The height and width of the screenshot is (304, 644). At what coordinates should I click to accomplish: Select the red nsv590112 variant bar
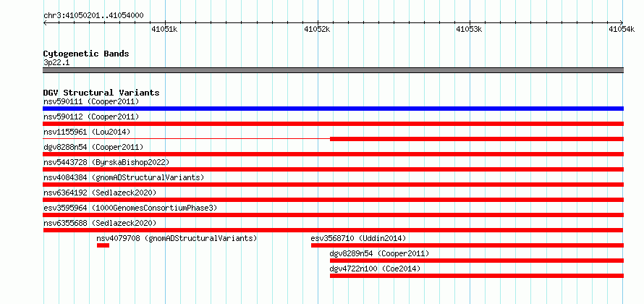pyautogui.click(x=333, y=124)
